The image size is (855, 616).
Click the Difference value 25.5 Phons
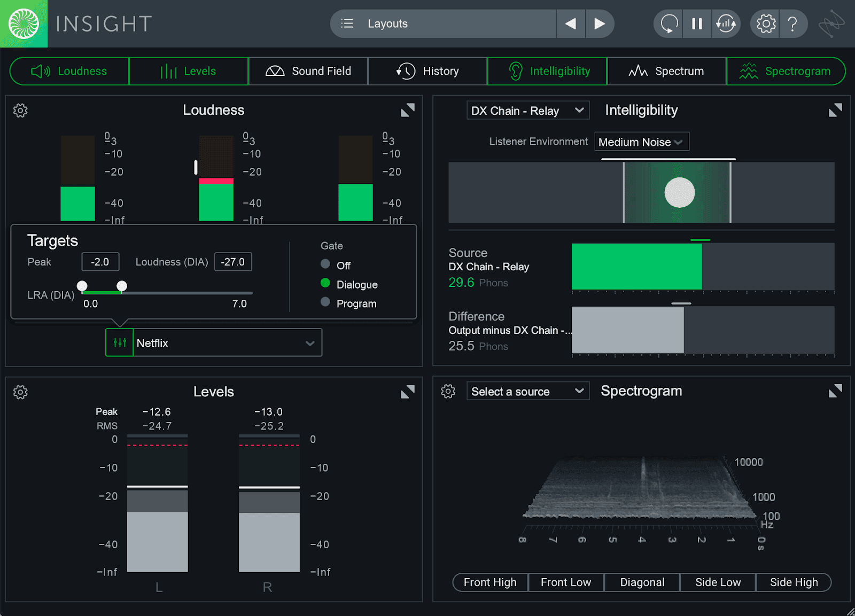point(478,346)
